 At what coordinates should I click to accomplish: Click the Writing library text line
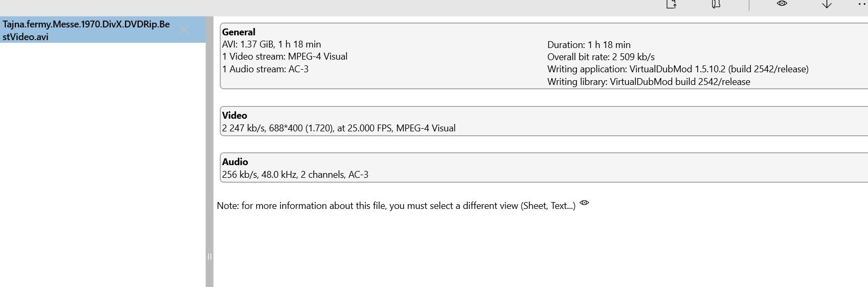pyautogui.click(x=649, y=82)
